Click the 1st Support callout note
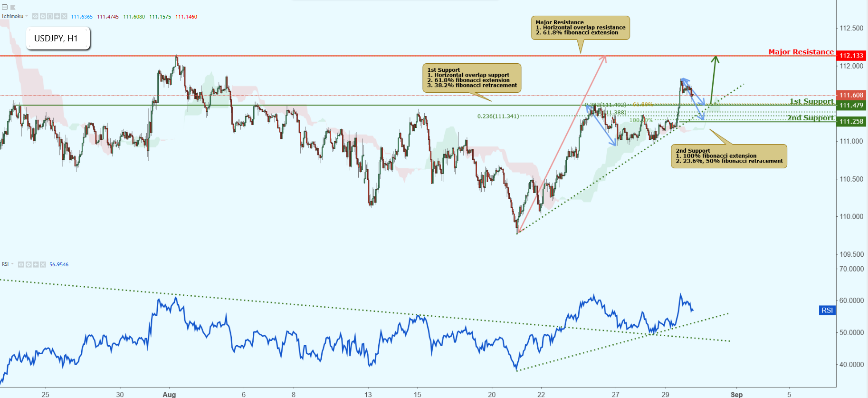The width and height of the screenshot is (868, 398). [x=472, y=78]
